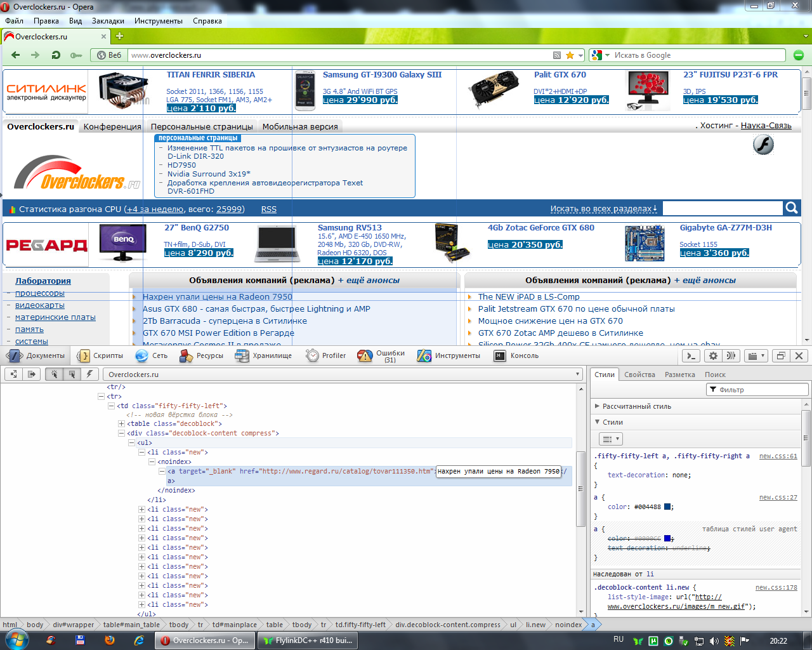Collapse the ul node in DOM tree

coord(131,442)
